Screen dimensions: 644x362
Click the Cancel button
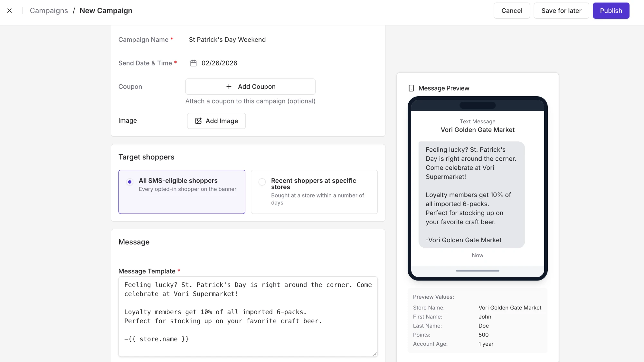coord(512,11)
